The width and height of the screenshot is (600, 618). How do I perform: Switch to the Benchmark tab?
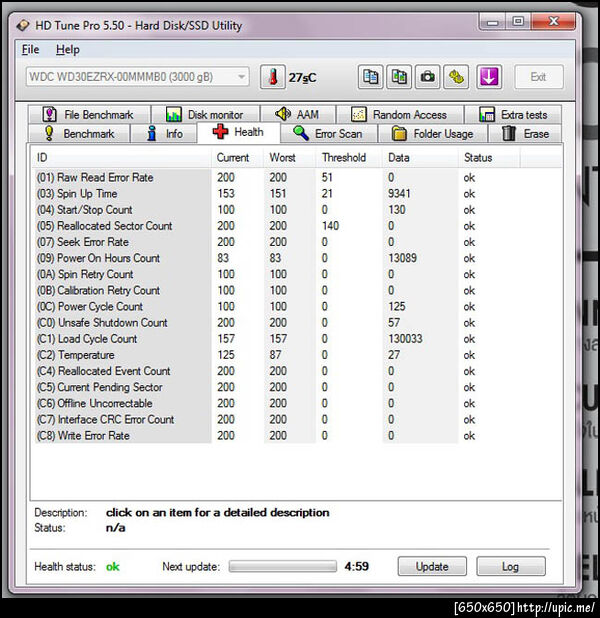[x=79, y=134]
